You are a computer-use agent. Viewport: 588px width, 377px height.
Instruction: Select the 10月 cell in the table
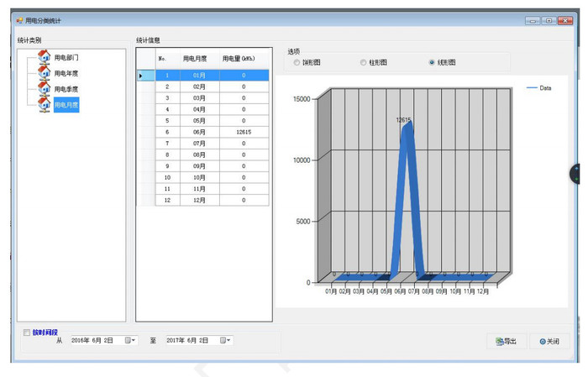(200, 177)
